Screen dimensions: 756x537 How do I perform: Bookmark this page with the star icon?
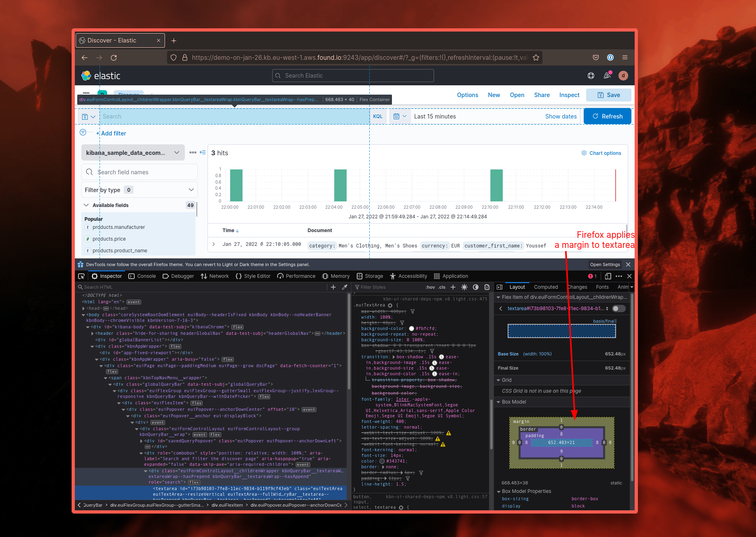tap(536, 57)
